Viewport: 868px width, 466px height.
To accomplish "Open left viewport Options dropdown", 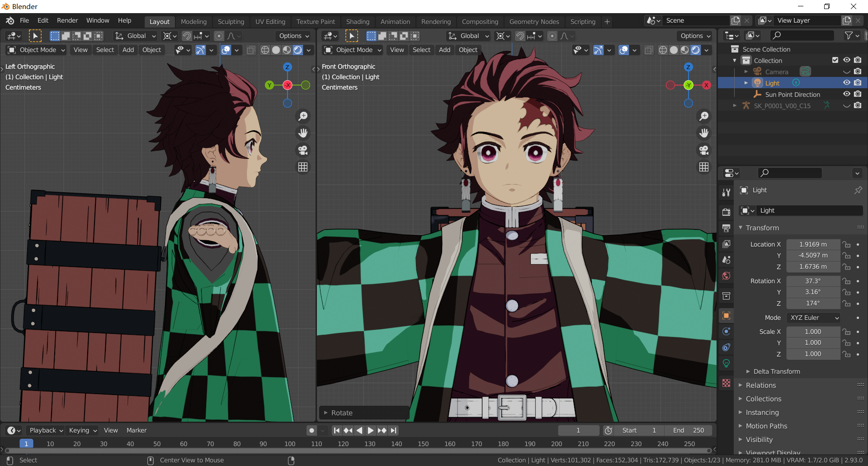I will pos(294,36).
